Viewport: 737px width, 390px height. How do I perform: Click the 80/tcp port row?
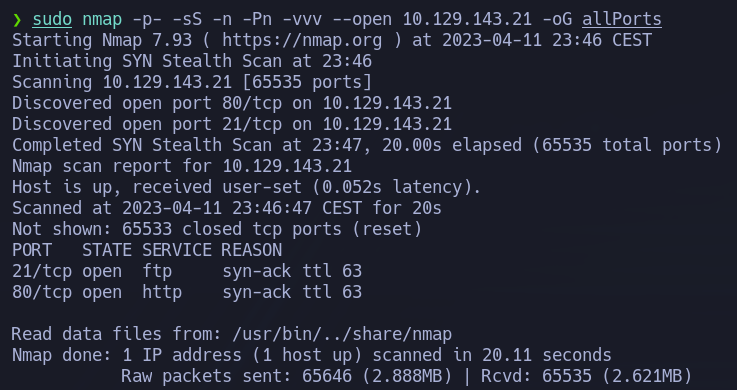point(187,292)
